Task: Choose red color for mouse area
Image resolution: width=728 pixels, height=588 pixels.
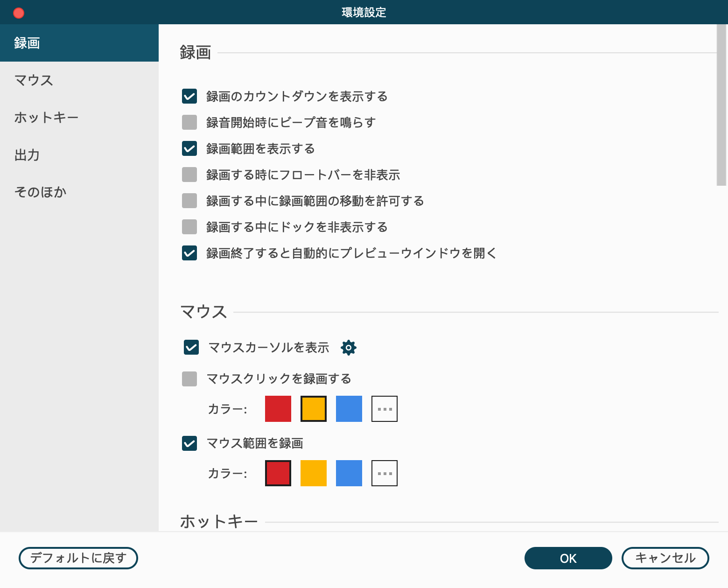Action: coord(278,473)
